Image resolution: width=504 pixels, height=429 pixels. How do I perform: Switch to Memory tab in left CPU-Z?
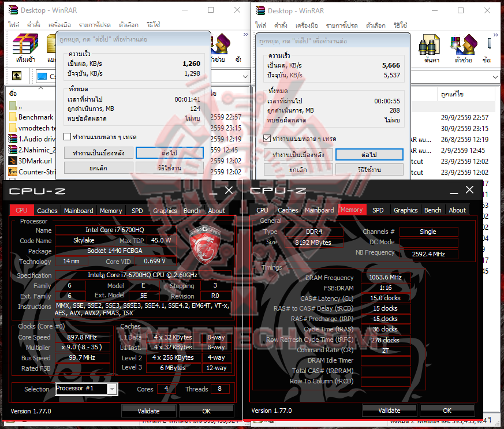point(111,211)
